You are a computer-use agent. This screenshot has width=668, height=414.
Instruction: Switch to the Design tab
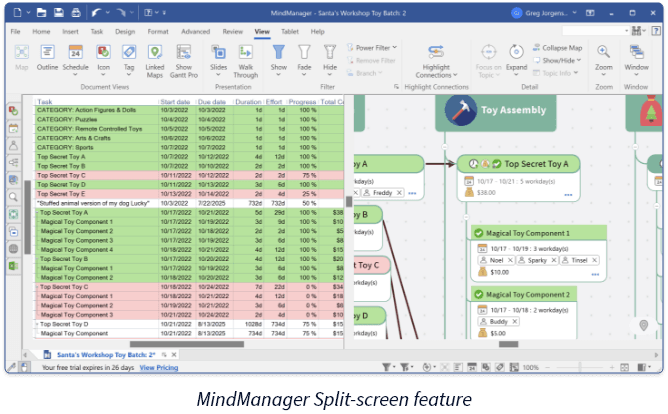[125, 32]
